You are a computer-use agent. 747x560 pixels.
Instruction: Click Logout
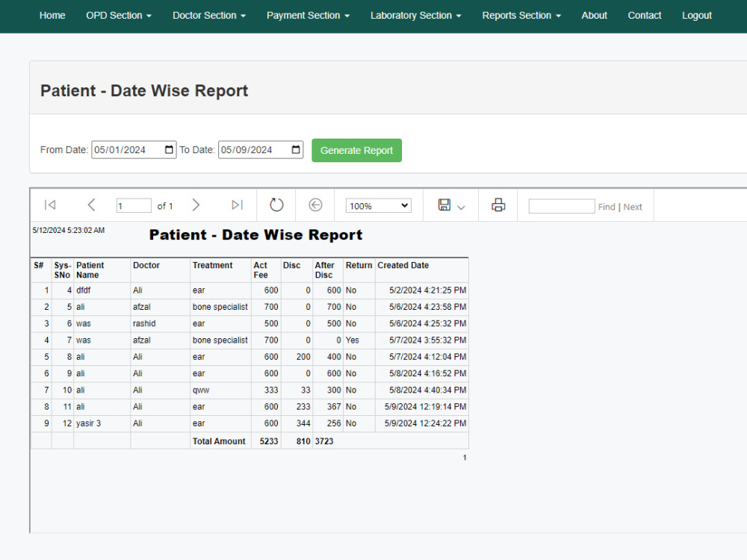tap(697, 15)
